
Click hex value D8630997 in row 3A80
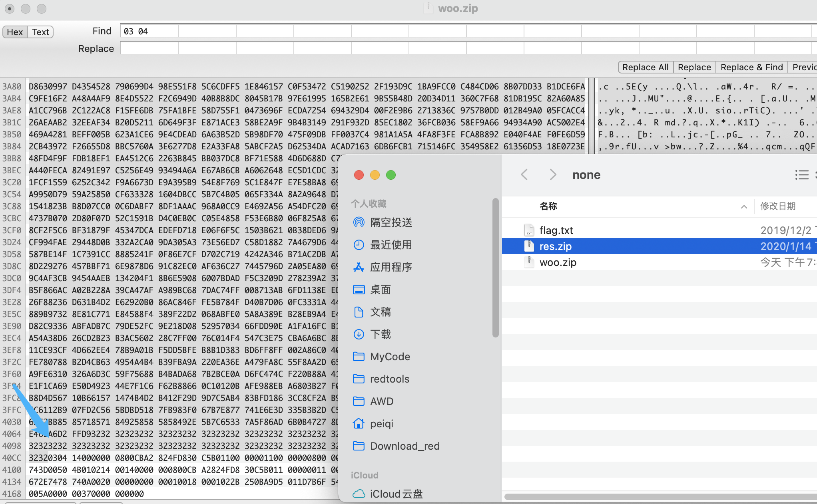pos(48,86)
